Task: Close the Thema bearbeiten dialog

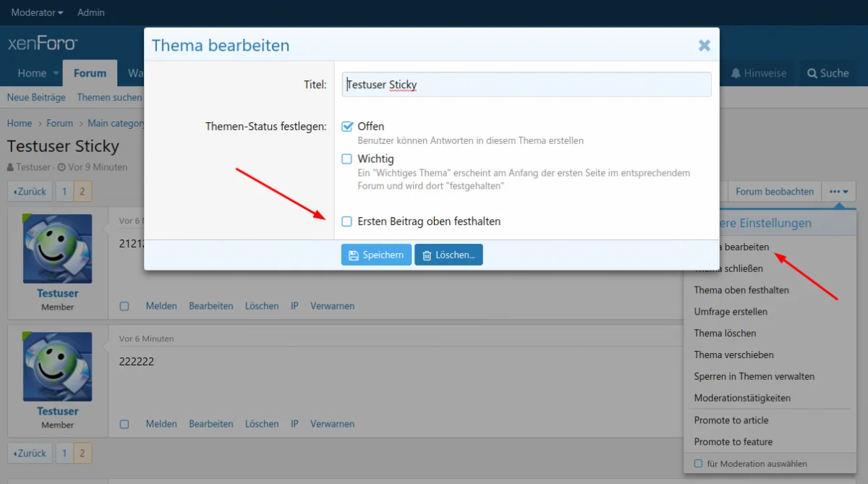Action: click(x=704, y=46)
